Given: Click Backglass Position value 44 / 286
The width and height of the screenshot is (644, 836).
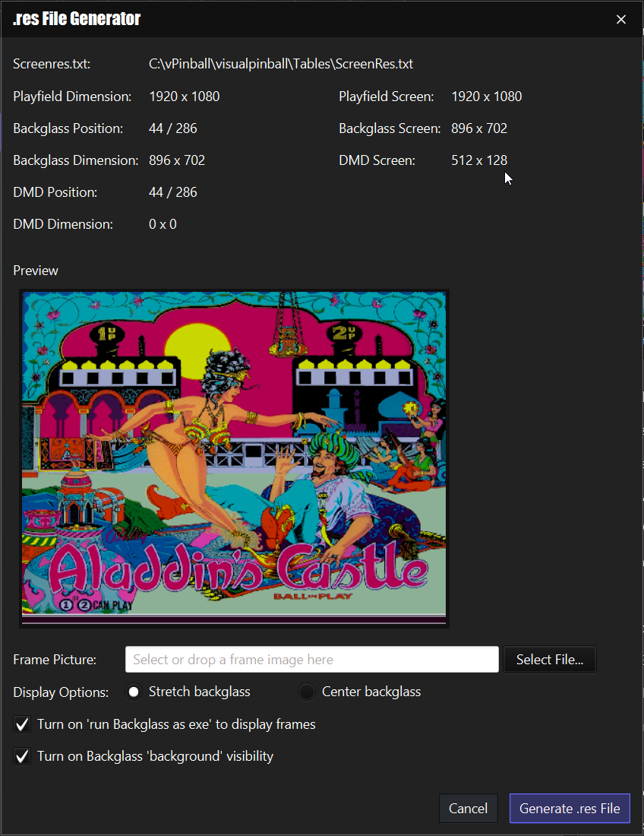Looking at the screenshot, I should 172,128.
